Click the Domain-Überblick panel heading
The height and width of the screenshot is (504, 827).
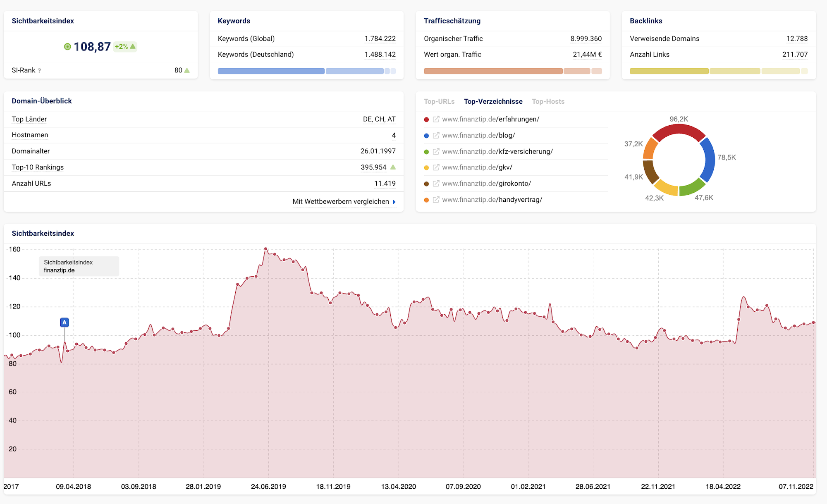pos(42,101)
